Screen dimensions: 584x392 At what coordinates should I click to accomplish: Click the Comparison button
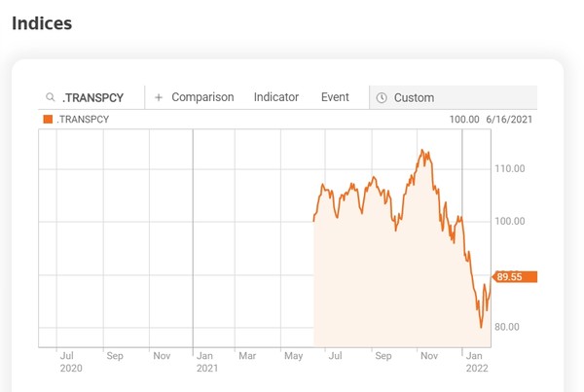tap(202, 97)
